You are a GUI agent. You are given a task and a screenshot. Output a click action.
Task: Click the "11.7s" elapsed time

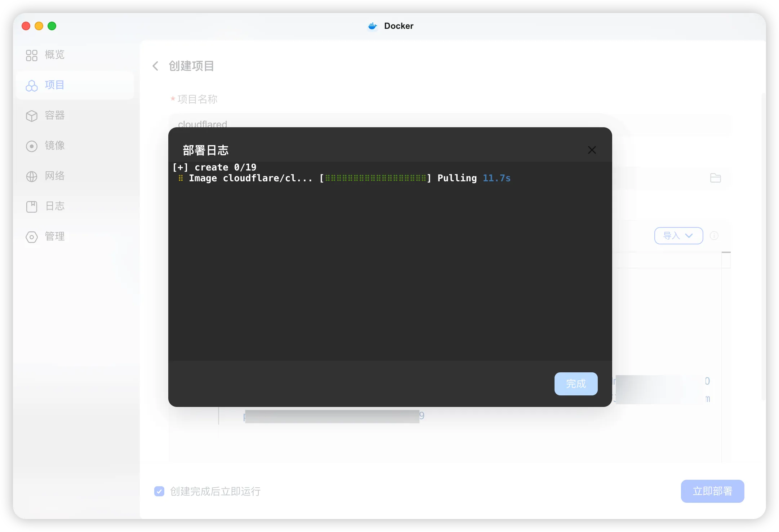(x=497, y=178)
